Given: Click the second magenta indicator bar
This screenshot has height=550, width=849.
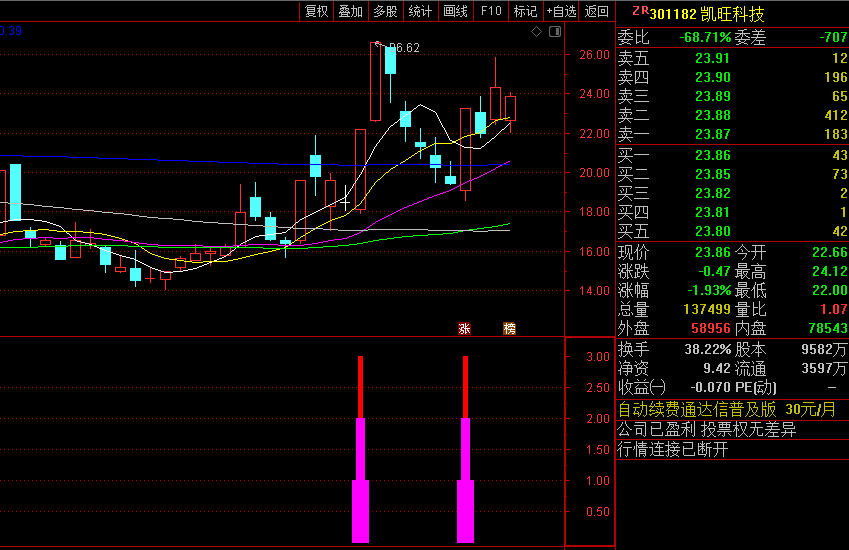Looking at the screenshot, I should click(466, 481).
